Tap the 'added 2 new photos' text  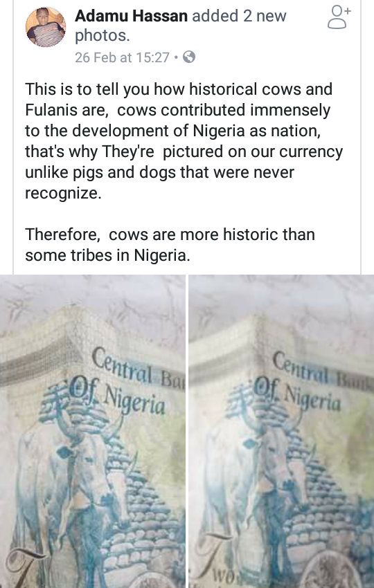point(180,26)
